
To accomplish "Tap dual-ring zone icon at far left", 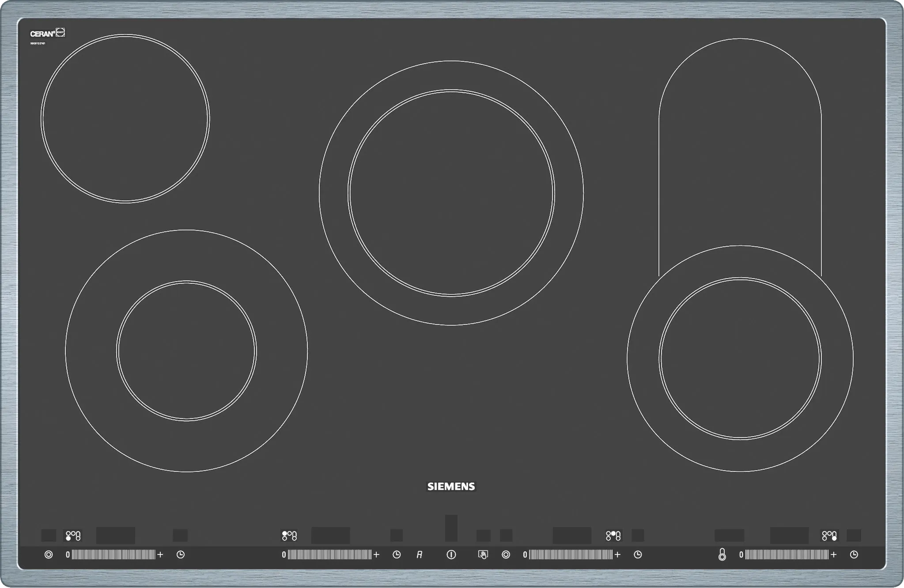I will [49, 554].
